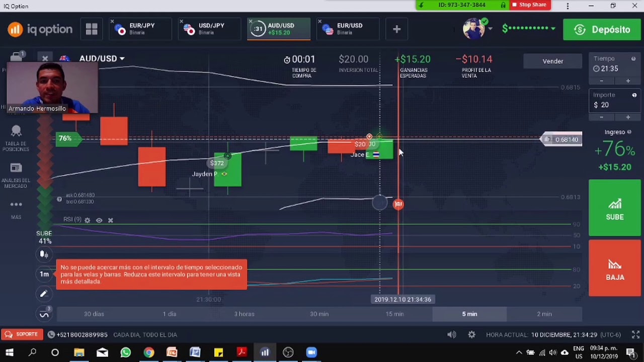Screen dimensions: 644x362
Task: Open Windows Start menu
Action: pos(10,352)
